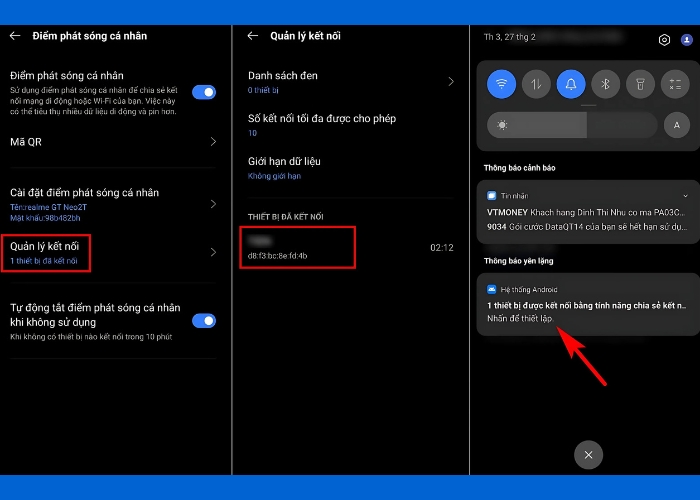This screenshot has height=500, width=700.
Task: Open Danh sách đen chevron
Action: (x=450, y=82)
